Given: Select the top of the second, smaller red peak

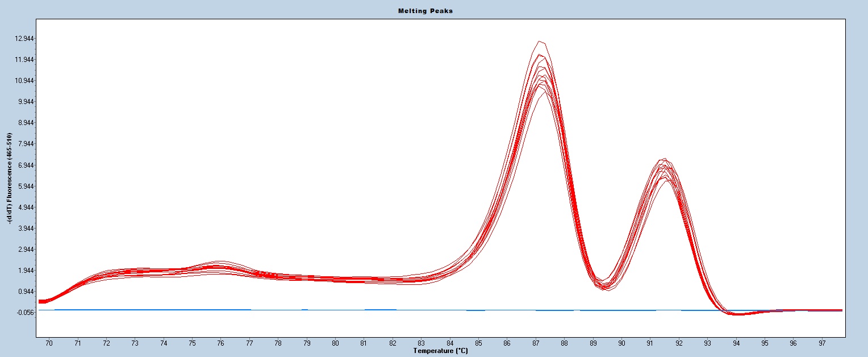Looking at the screenshot, I should click(663, 160).
